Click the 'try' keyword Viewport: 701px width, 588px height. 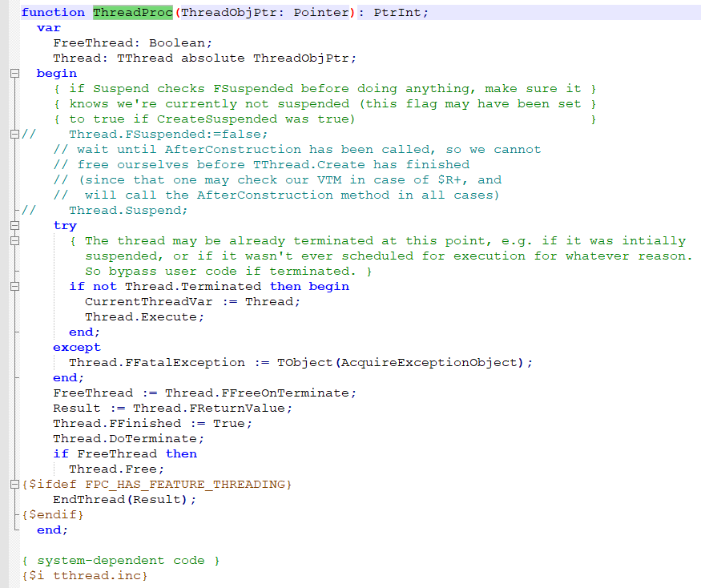(65, 225)
